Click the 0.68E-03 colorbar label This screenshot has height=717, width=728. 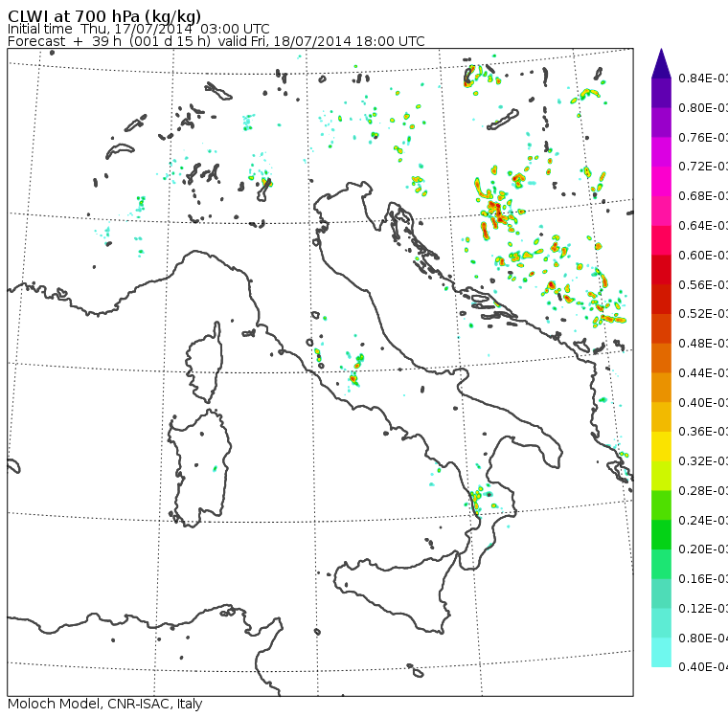703,196
